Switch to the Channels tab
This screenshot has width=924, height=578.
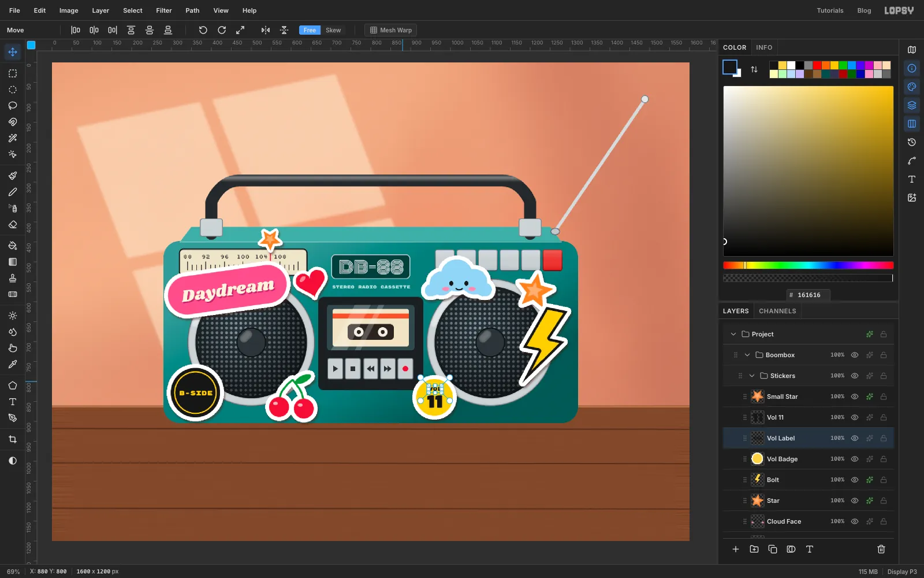click(777, 311)
